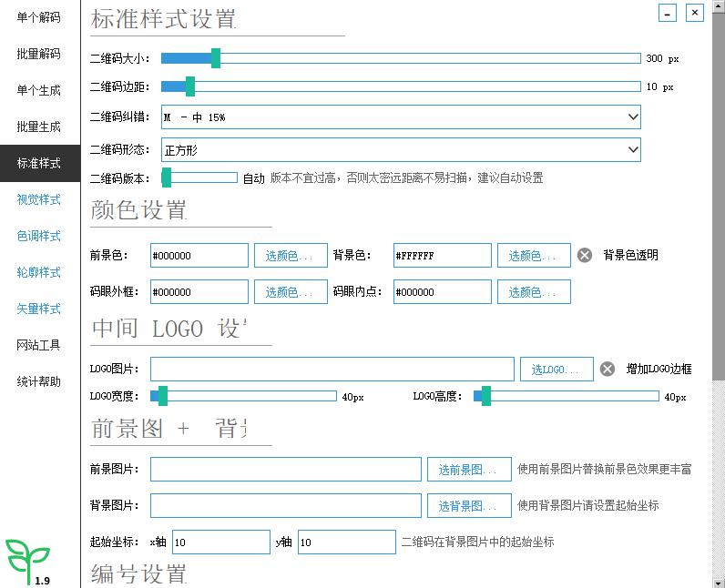Click the 背景色 hex input field

click(443, 256)
